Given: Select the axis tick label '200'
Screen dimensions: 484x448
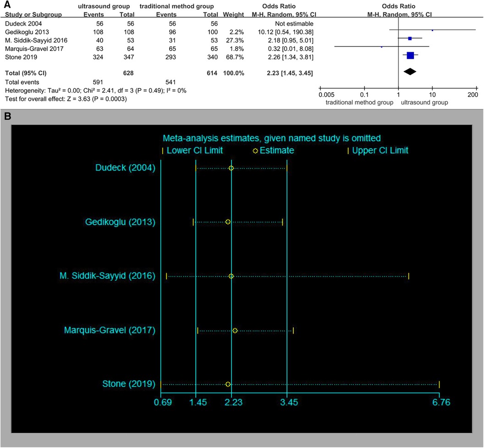Looking at the screenshot, I should click(x=473, y=95).
